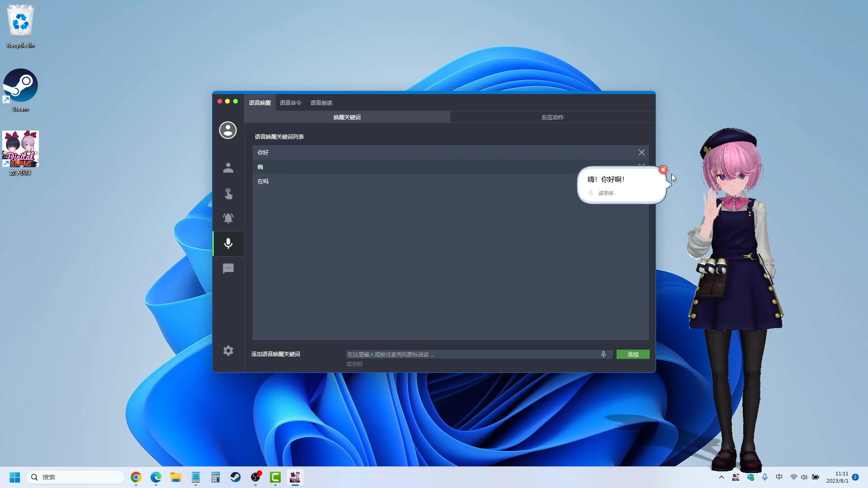Screen dimensions: 868x488
Task: Click the keyword input field
Action: (x=470, y=354)
